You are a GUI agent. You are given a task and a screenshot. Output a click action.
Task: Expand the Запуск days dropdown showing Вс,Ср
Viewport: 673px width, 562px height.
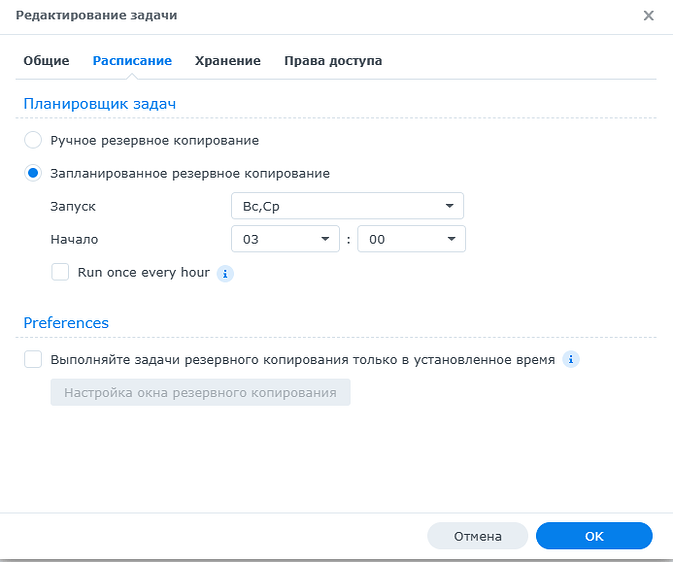tap(346, 206)
